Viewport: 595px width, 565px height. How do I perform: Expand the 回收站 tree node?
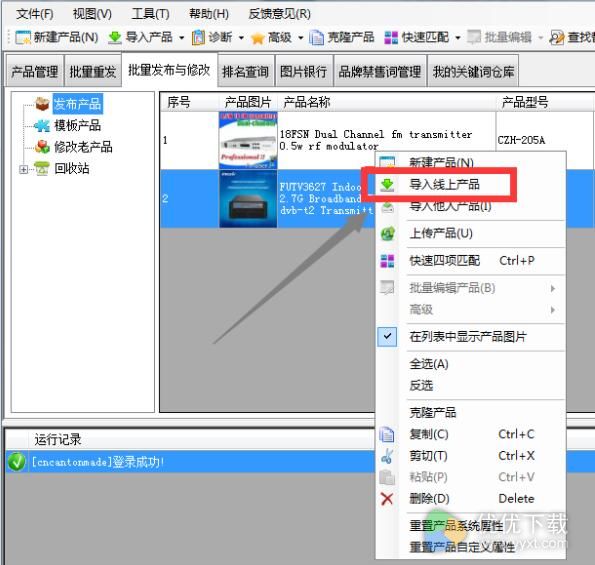pyautogui.click(x=23, y=169)
